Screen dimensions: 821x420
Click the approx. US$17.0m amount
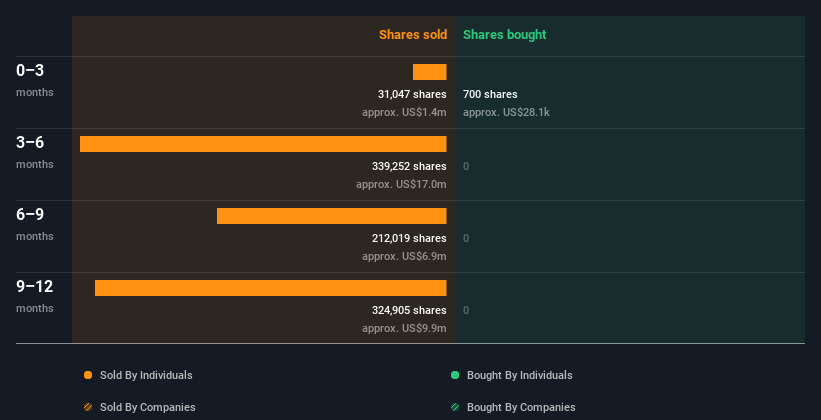(x=401, y=184)
